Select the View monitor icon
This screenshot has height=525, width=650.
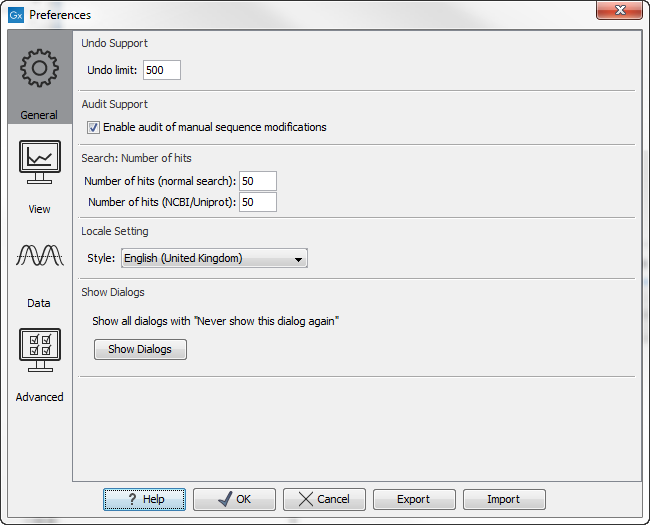(39, 162)
